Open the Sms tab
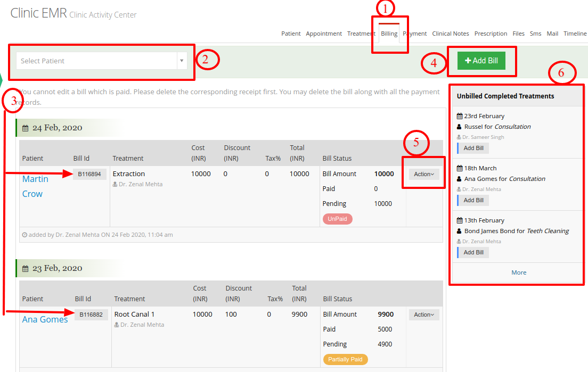Image resolution: width=588 pixels, height=372 pixels. coord(535,34)
